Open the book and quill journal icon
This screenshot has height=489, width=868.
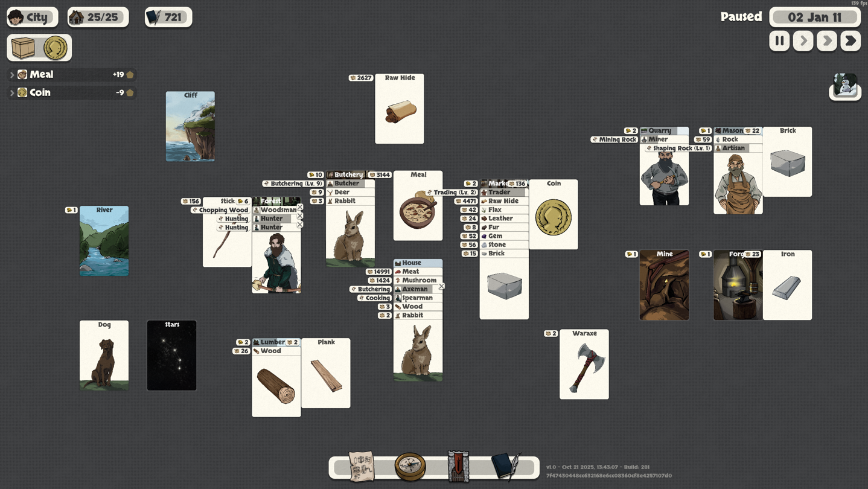click(506, 467)
